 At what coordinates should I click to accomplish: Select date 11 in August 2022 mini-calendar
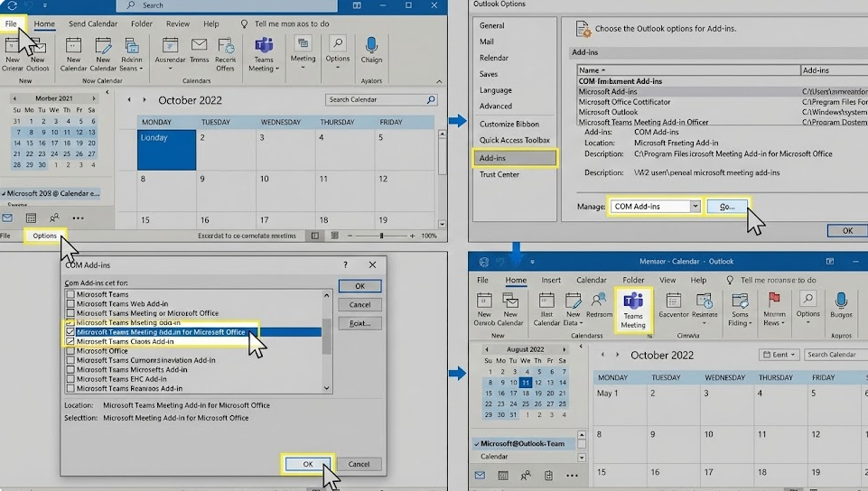[526, 382]
